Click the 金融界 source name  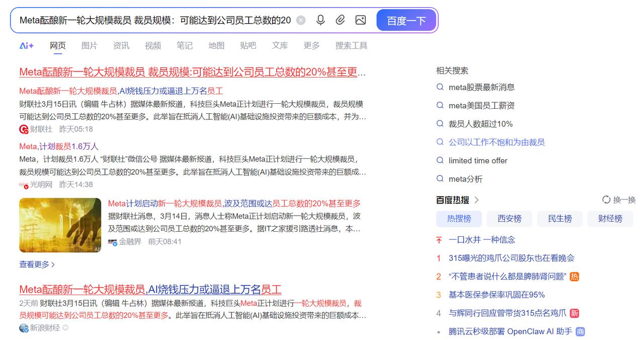[130, 242]
